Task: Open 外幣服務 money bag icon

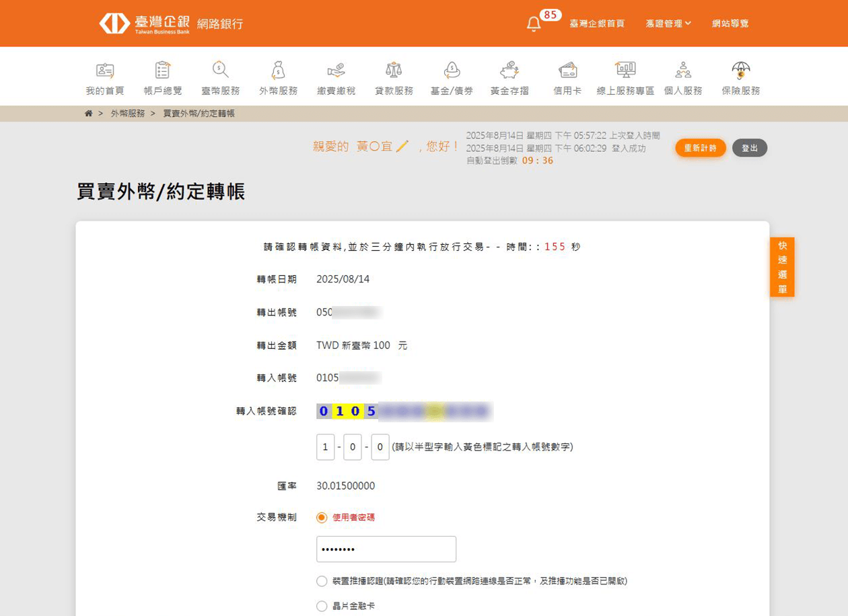Action: (278, 70)
